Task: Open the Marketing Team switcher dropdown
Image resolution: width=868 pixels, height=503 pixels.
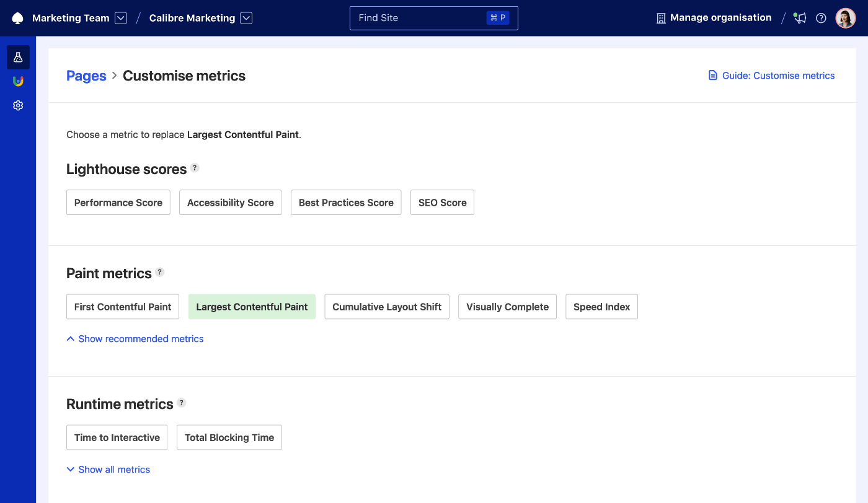Action: tap(120, 18)
